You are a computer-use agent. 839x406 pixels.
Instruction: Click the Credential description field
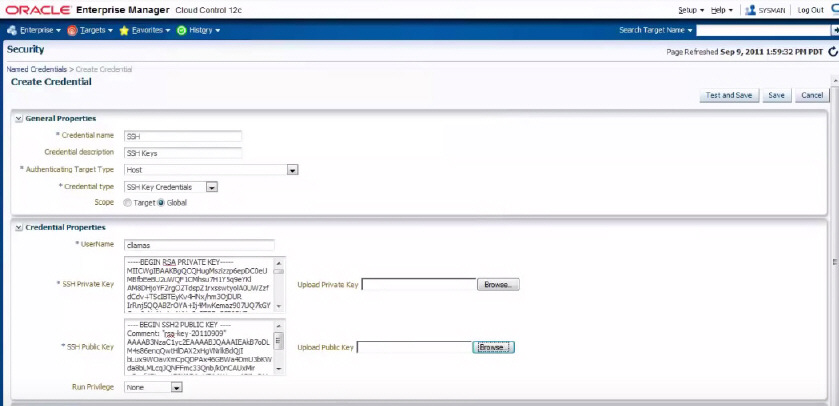pos(183,153)
